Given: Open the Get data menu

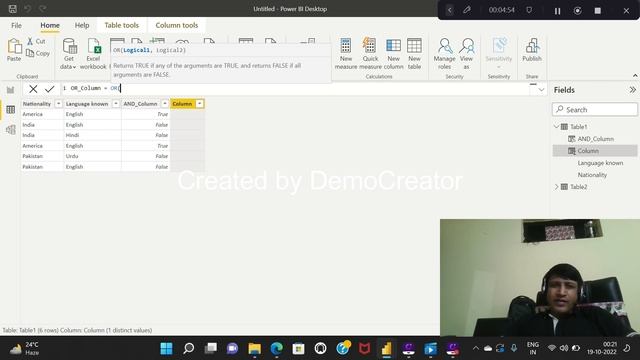Looking at the screenshot, I should coord(69,54).
